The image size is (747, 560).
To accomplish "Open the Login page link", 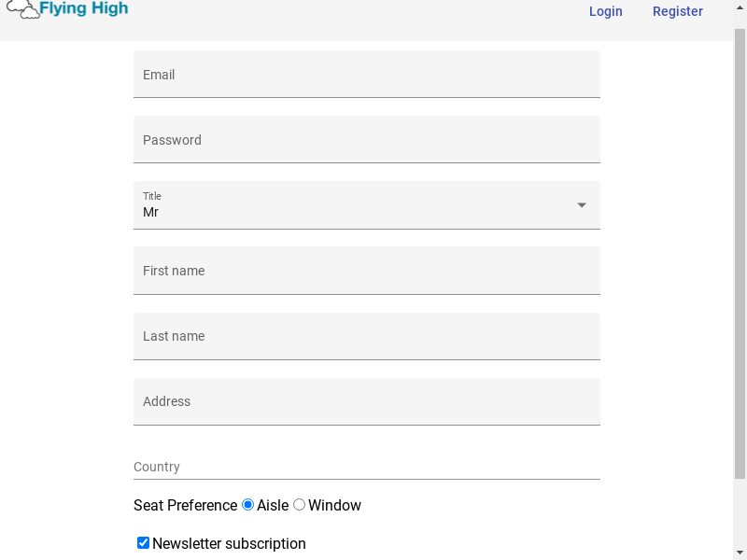I will point(605,11).
